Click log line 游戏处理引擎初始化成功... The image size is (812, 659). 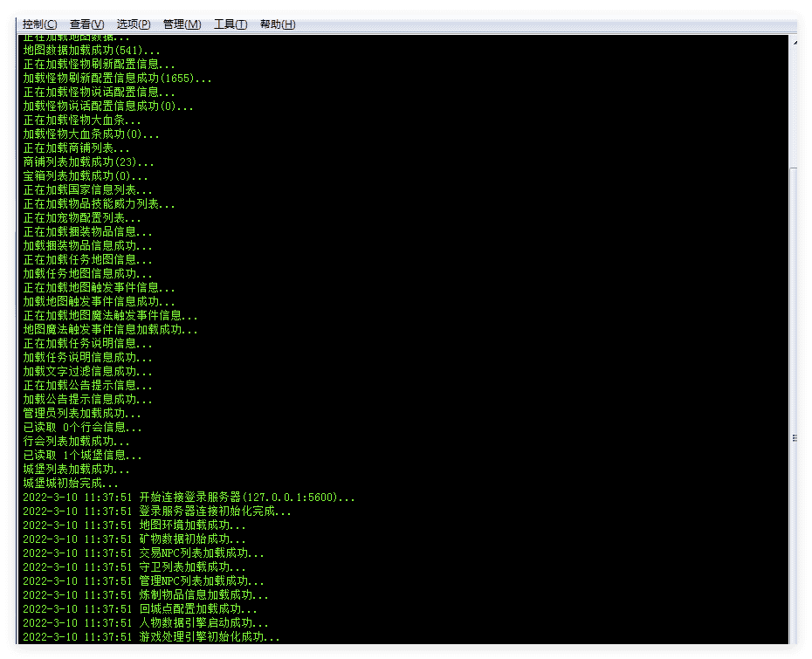[151, 637]
